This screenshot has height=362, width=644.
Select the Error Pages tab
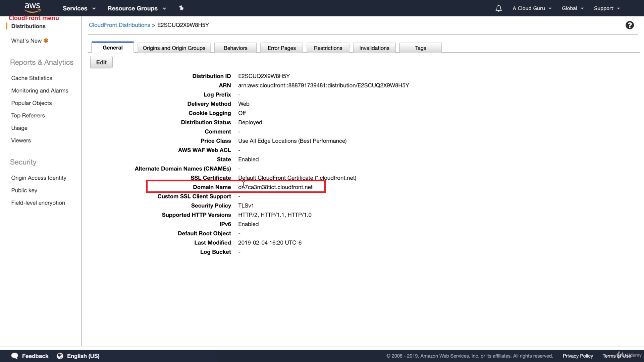[x=282, y=48]
